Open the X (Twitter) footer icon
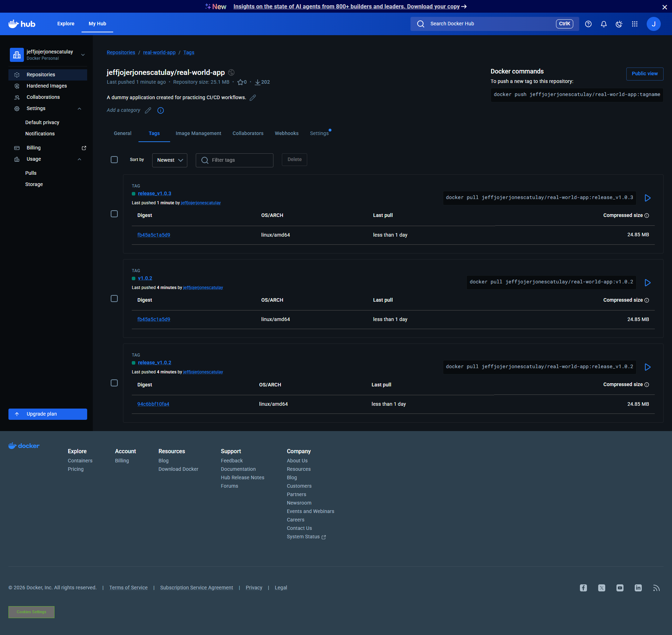Viewport: 672px width, 635px height. click(x=602, y=588)
